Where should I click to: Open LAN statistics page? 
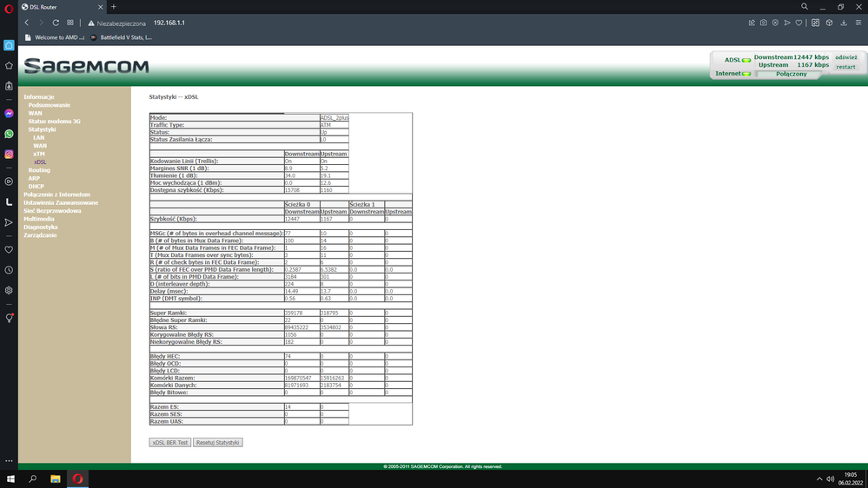click(x=39, y=138)
